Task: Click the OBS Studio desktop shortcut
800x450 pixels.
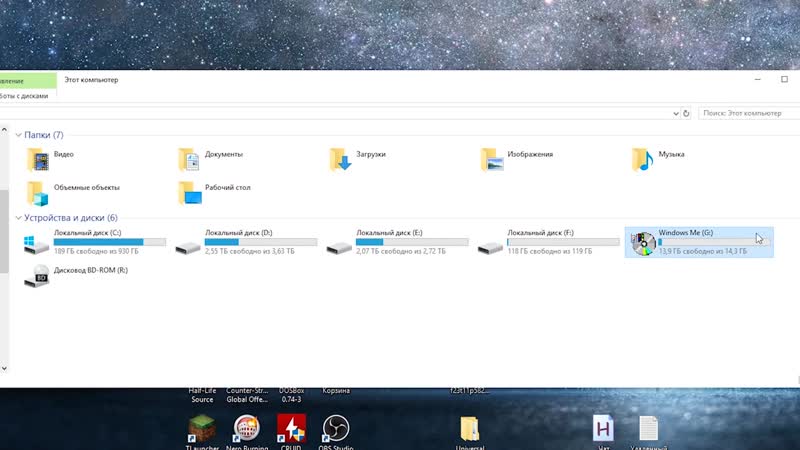Action: tap(335, 428)
